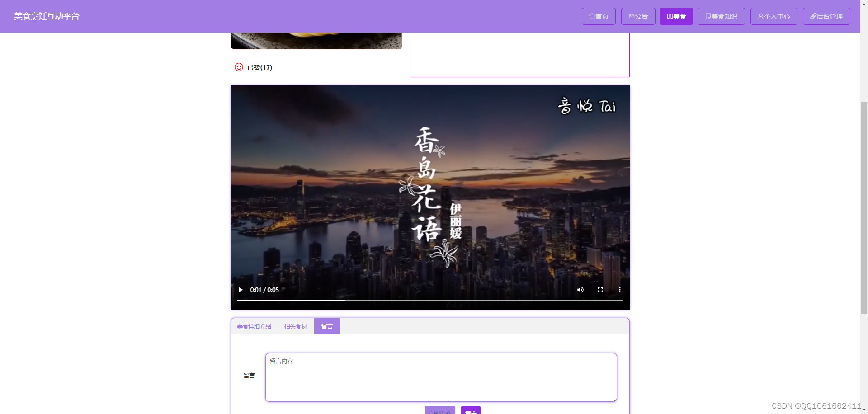The width and height of the screenshot is (868, 414).
Task: Seek position on the video progress bar
Action: point(429,300)
